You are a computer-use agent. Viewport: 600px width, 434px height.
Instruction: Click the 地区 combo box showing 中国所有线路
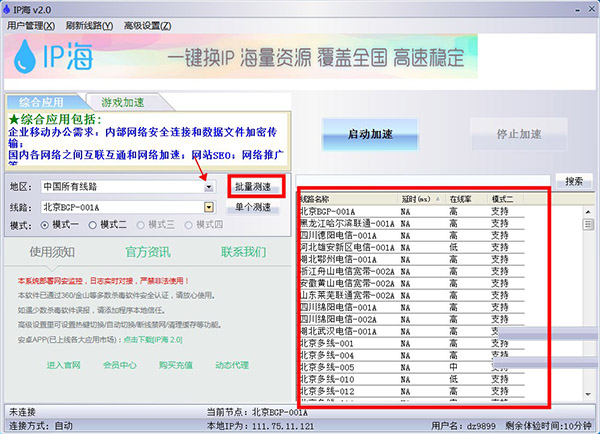click(128, 187)
